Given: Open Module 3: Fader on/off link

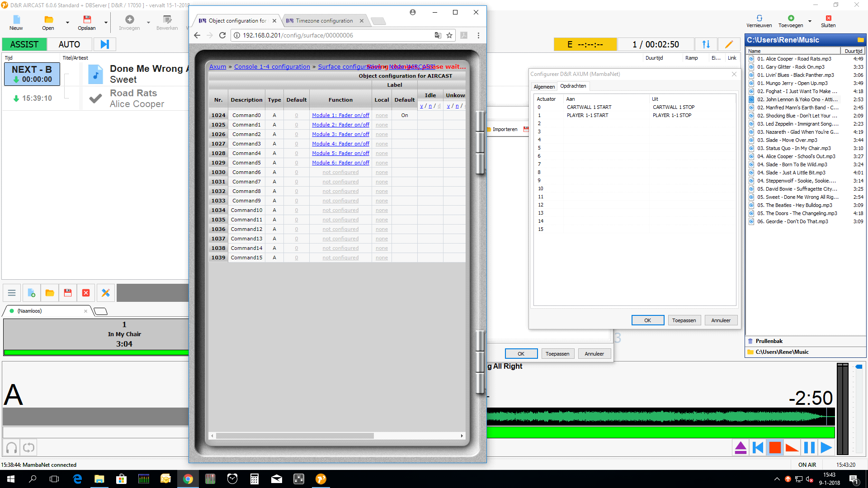Looking at the screenshot, I should tap(340, 134).
